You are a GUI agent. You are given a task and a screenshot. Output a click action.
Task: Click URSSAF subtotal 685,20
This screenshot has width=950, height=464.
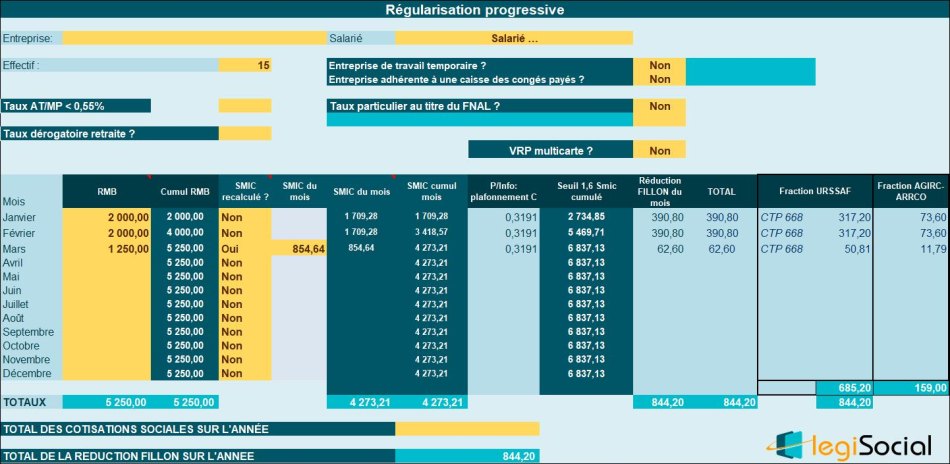coord(845,388)
